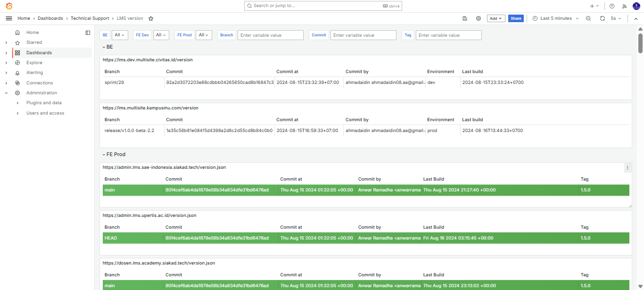Click the Commit variable input field

pyautogui.click(x=363, y=35)
